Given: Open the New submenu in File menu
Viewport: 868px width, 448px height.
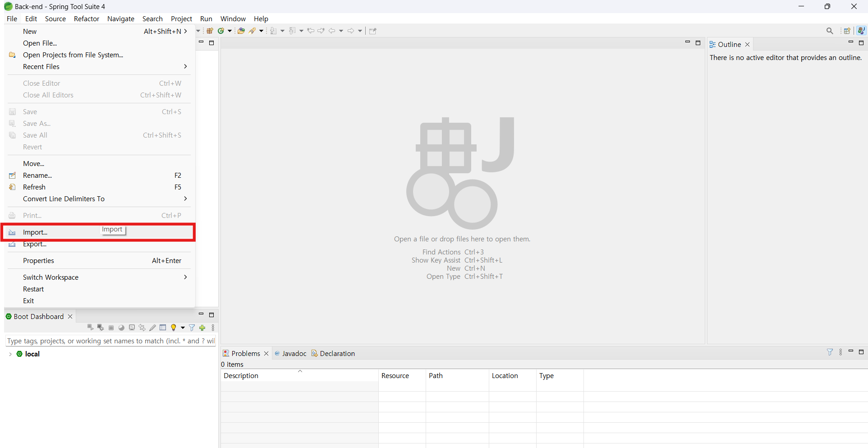Looking at the screenshot, I should (99, 32).
